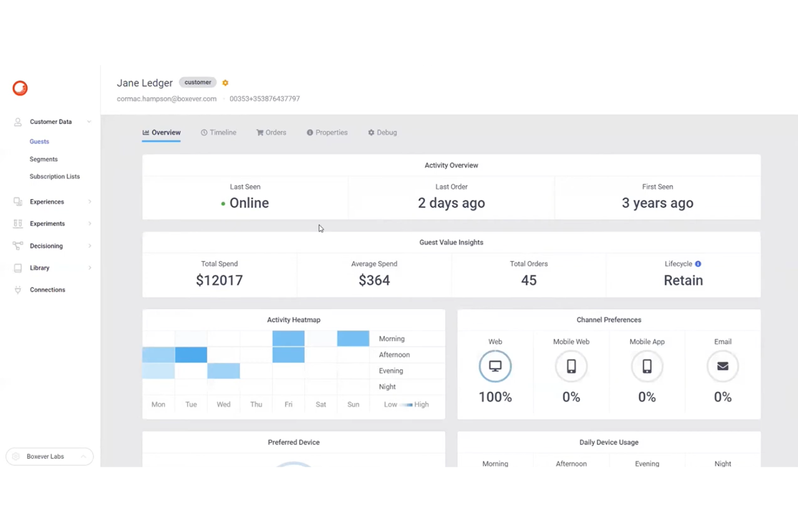This screenshot has width=798, height=532.
Task: Click the Low-High heatmap intensity legend
Action: [x=406, y=404]
